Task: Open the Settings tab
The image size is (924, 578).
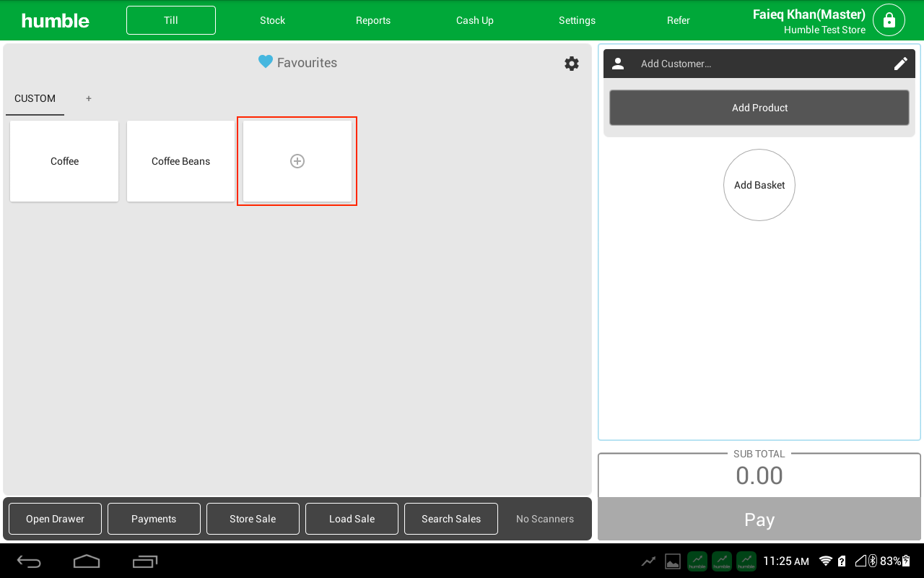Action: [x=577, y=20]
